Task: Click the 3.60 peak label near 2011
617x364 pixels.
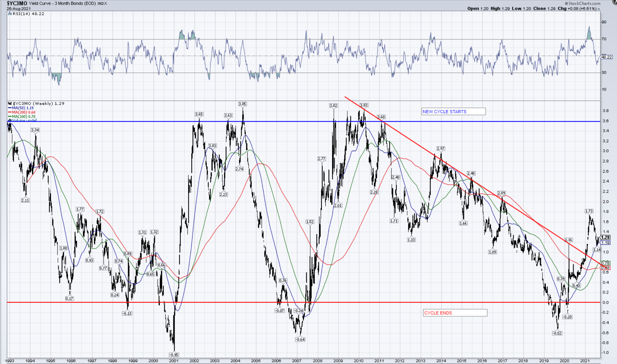Action: [381, 117]
